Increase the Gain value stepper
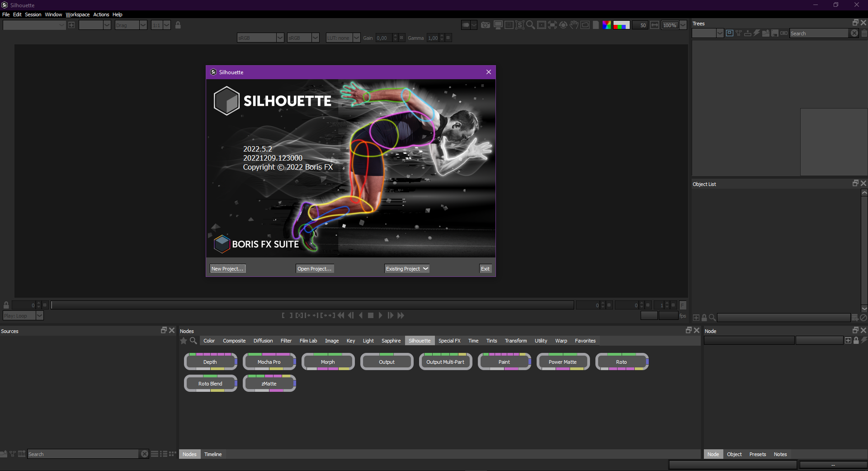 click(x=395, y=36)
